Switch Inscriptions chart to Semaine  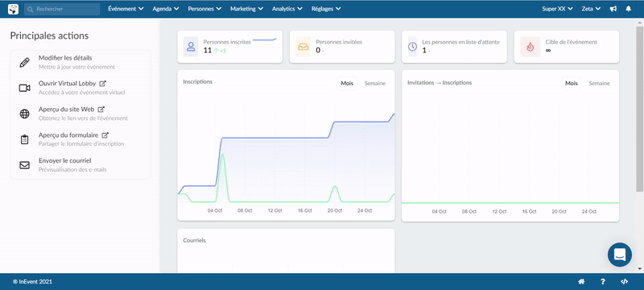tap(375, 84)
